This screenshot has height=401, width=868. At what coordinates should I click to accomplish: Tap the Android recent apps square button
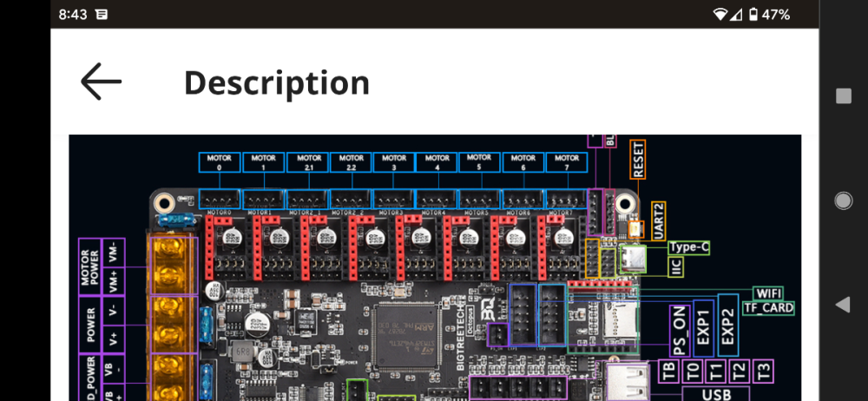[x=843, y=95]
